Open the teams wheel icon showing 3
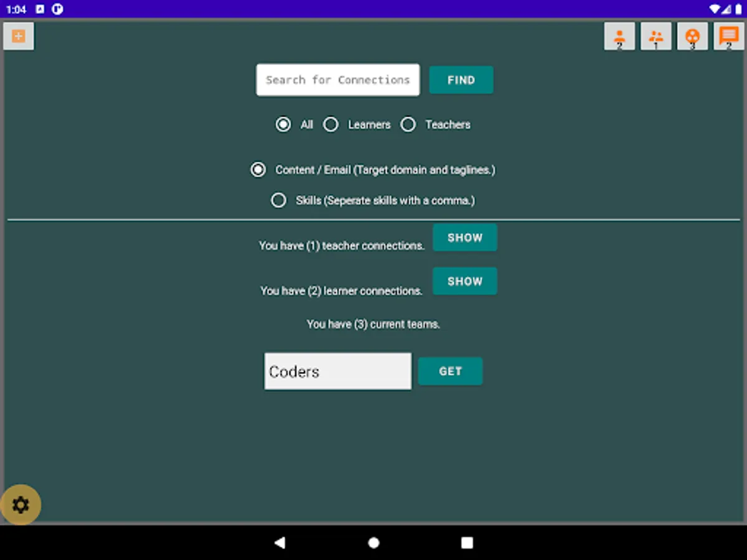 click(693, 36)
